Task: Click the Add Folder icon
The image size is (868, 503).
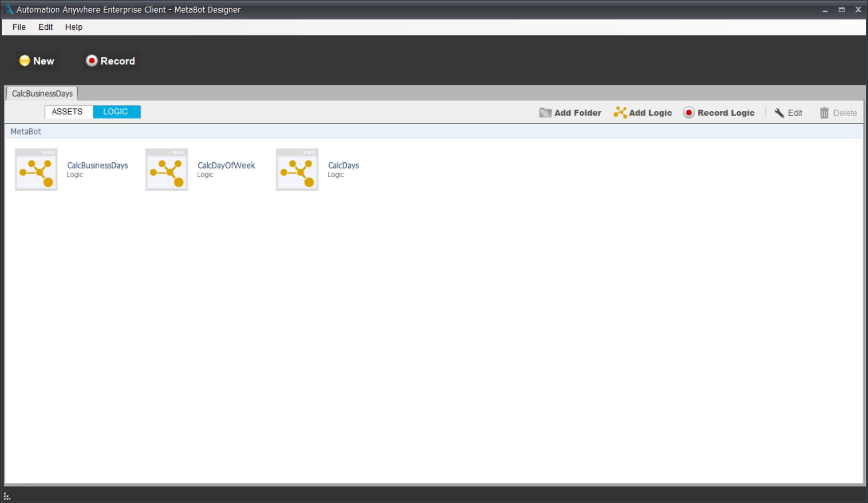Action: (x=544, y=113)
